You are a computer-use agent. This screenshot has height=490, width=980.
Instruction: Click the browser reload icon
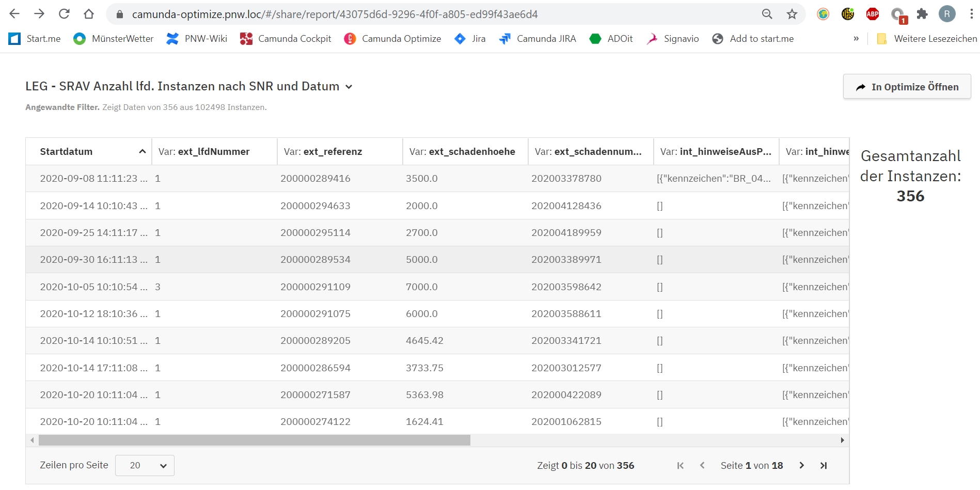coord(64,14)
